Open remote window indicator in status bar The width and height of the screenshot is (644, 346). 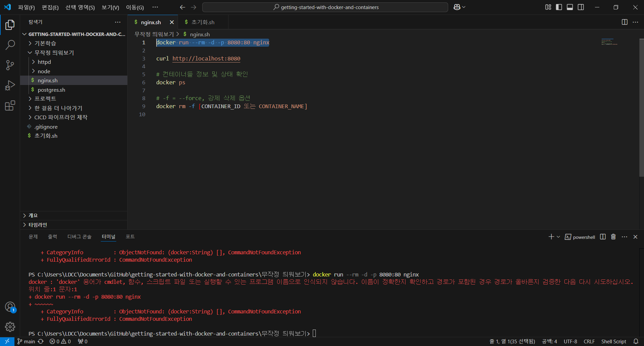tap(7, 341)
